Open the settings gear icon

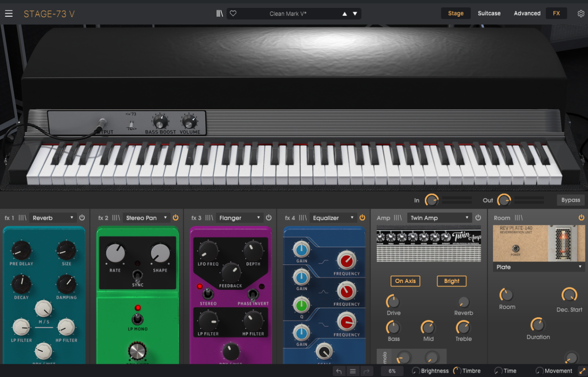click(581, 14)
